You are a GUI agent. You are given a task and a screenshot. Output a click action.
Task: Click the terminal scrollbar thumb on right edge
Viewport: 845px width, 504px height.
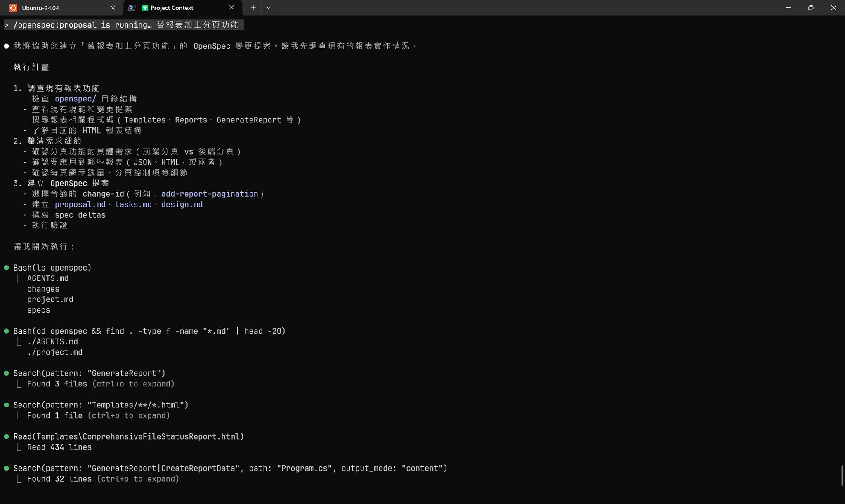coord(842,476)
